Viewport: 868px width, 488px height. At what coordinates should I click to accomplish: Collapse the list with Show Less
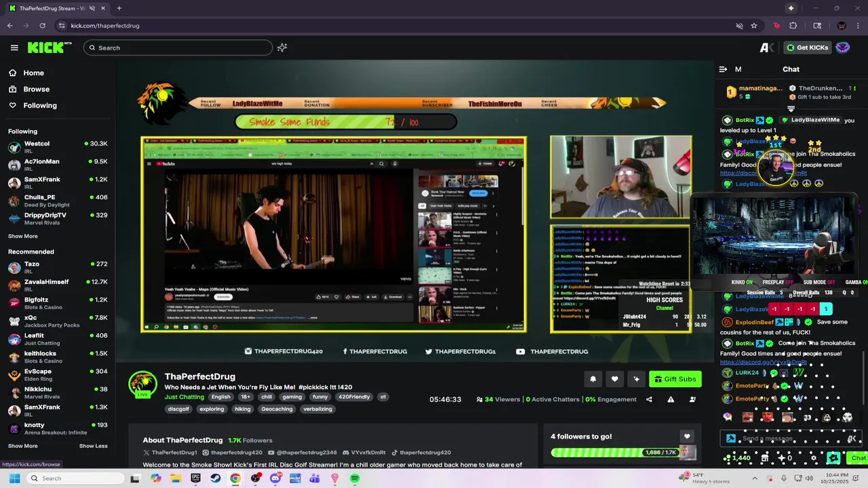point(94,446)
